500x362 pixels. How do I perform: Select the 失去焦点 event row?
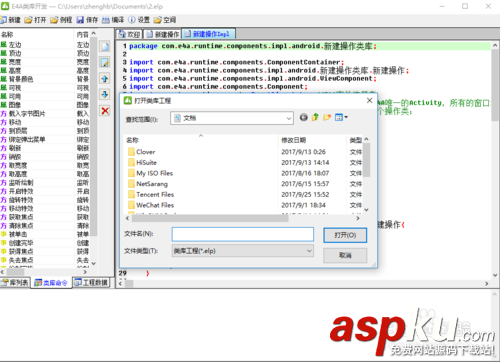click(45, 260)
